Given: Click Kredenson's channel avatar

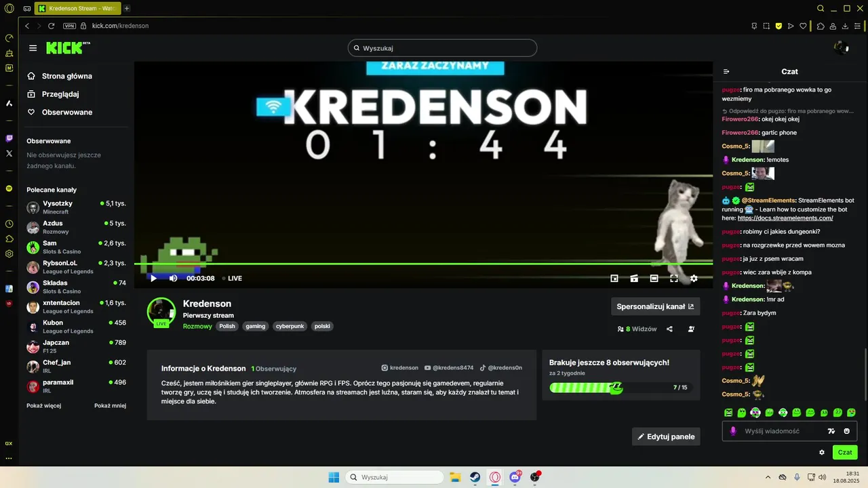Looking at the screenshot, I should click(161, 312).
